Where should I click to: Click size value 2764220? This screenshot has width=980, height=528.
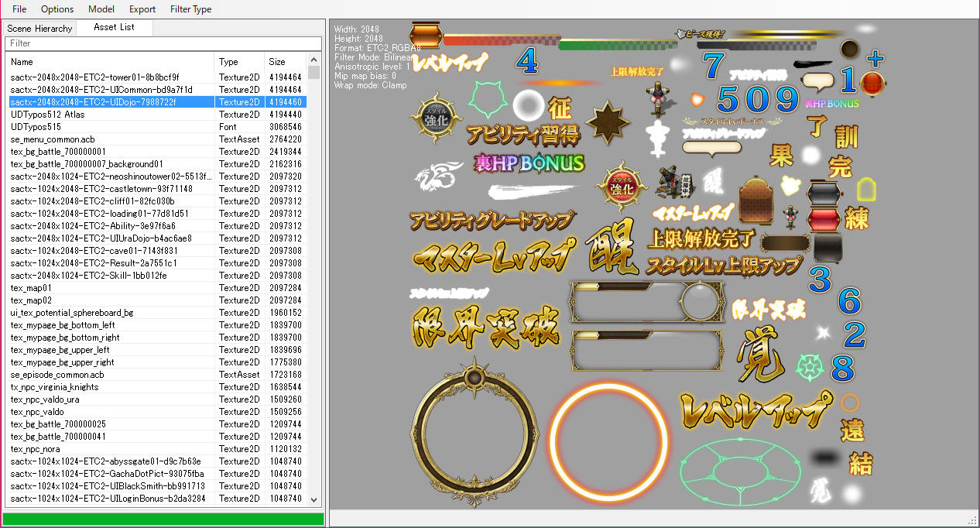pos(285,139)
